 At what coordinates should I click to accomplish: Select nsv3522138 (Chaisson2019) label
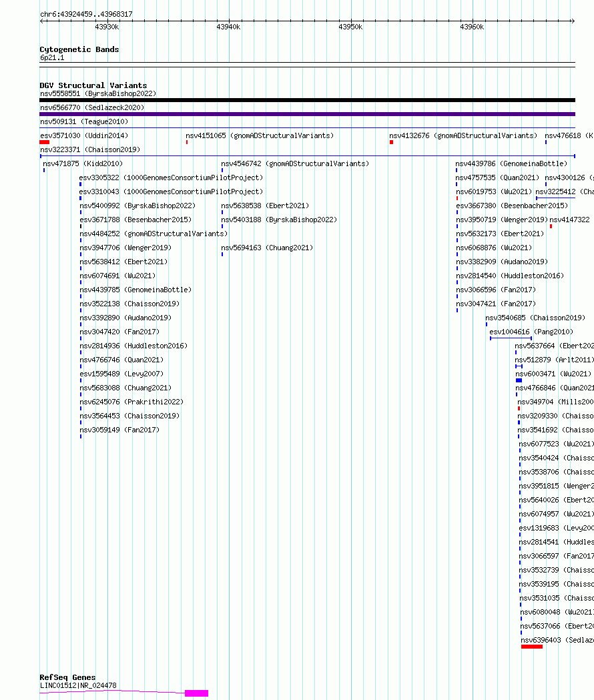coord(129,304)
